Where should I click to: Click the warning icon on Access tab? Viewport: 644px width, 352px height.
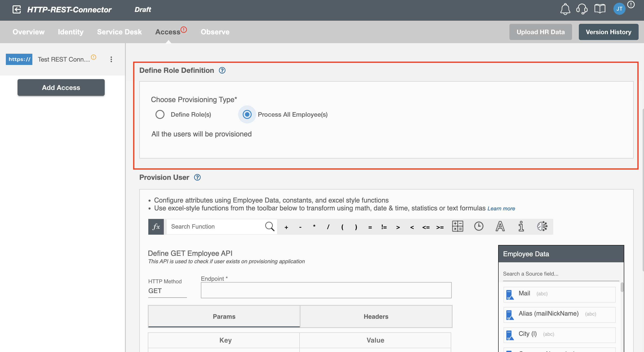pyautogui.click(x=184, y=30)
